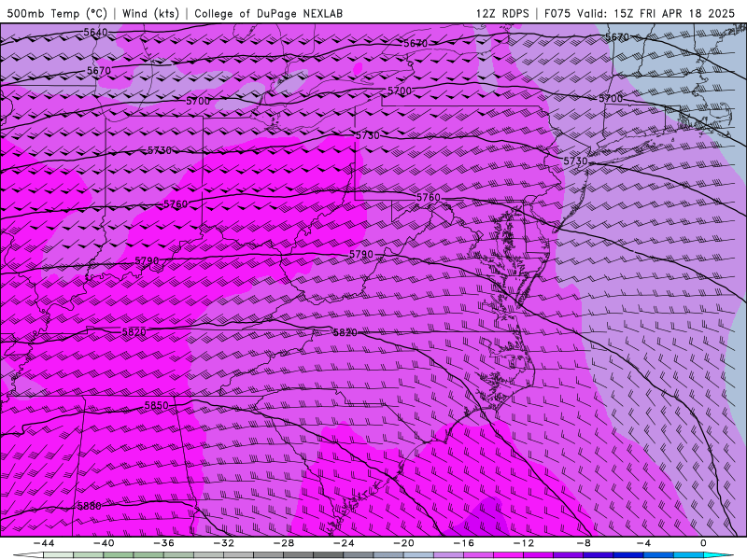Image resolution: width=747 pixels, height=560 pixels.
Task: Click the -8 value on the color scale
Action: pos(584,543)
